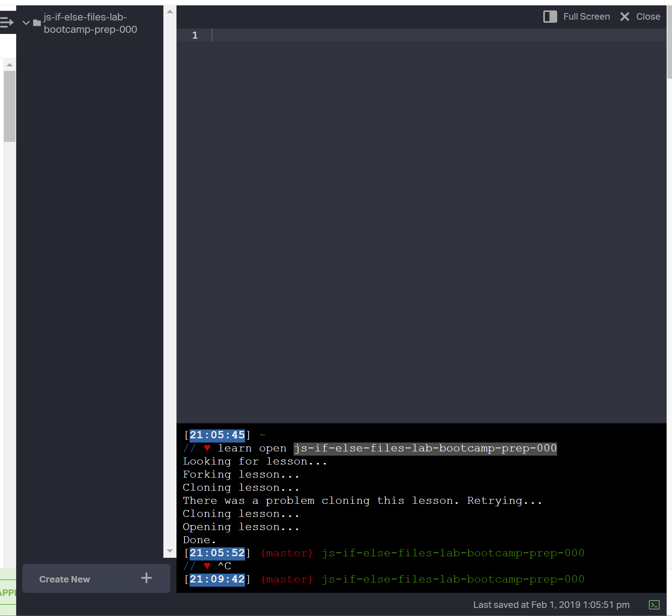This screenshot has height=616, width=672.
Task: Open Full Screen mode via its label
Action: pos(586,17)
